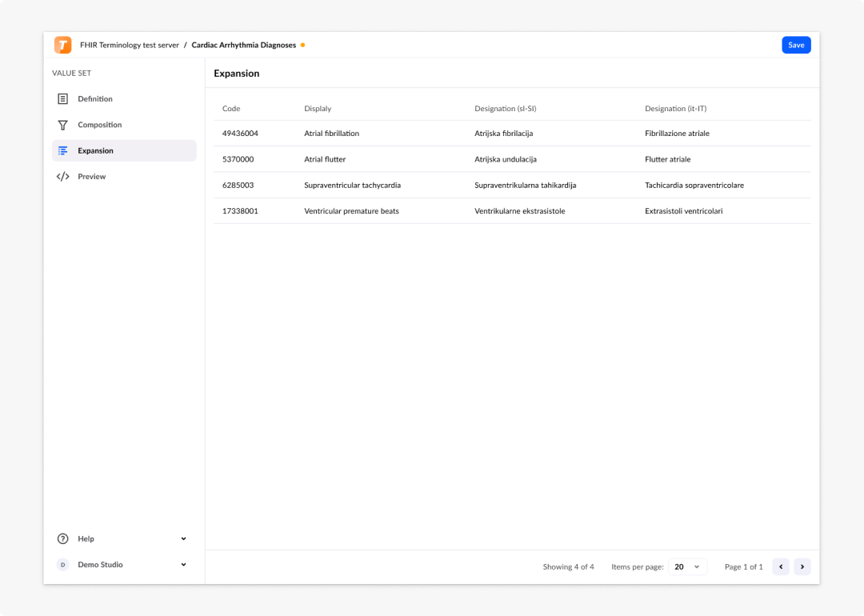
Task: Click the Showing 4 of 4 text
Action: tap(568, 566)
